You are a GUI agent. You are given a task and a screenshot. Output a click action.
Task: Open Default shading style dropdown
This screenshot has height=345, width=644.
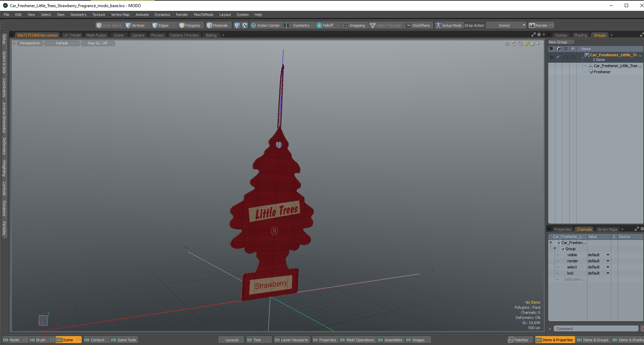[62, 43]
